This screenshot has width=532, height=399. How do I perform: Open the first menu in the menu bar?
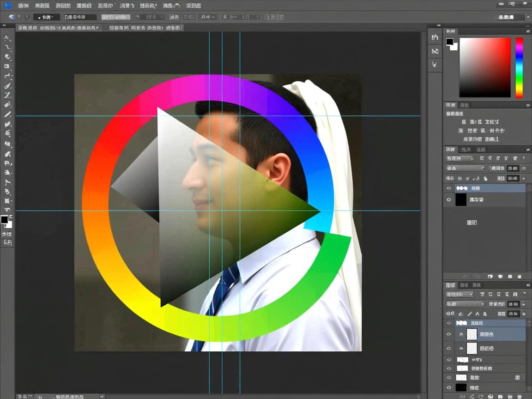[23, 6]
